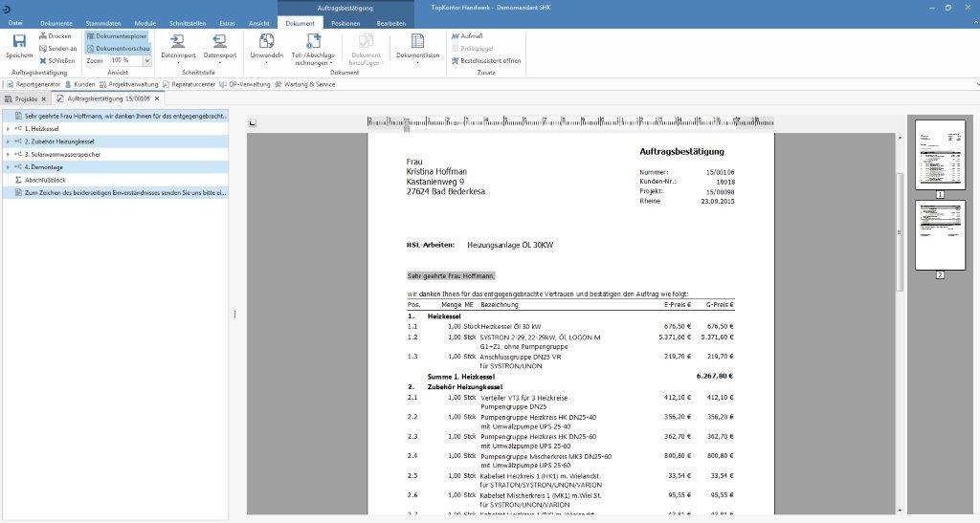Click the Aufmaß option
980x523 pixels.
467,36
